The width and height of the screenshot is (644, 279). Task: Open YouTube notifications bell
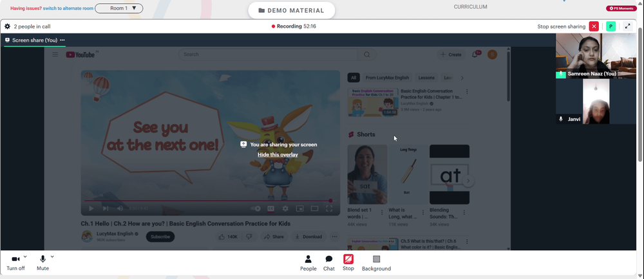475,55
